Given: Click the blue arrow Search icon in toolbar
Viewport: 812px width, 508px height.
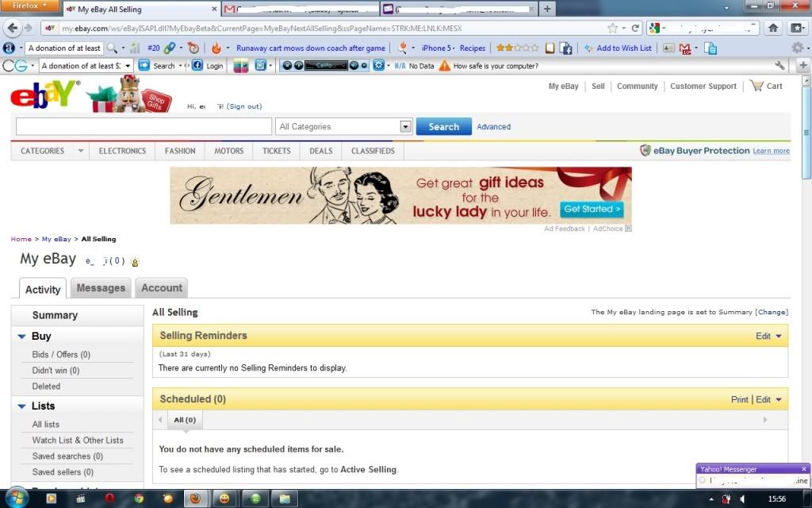Looking at the screenshot, I should (x=144, y=66).
